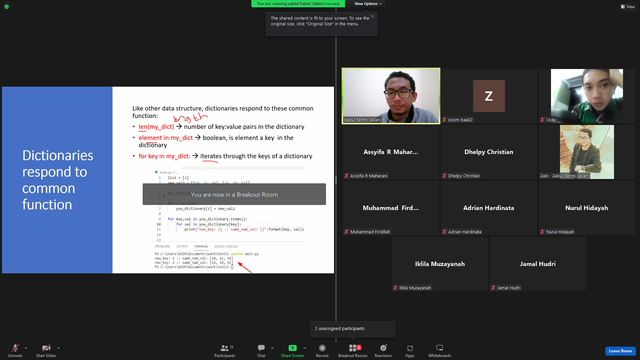Open the Participants panel
This screenshot has width=640, height=360.
click(225, 350)
